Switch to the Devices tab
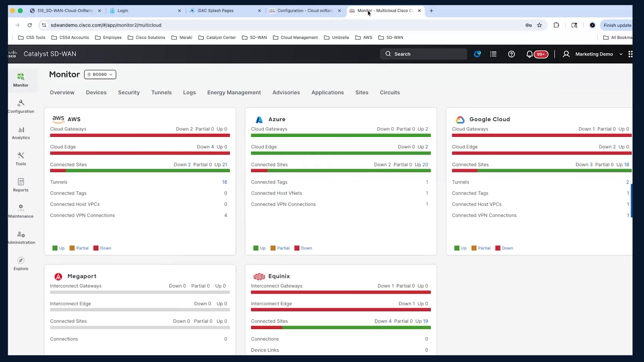 (96, 93)
